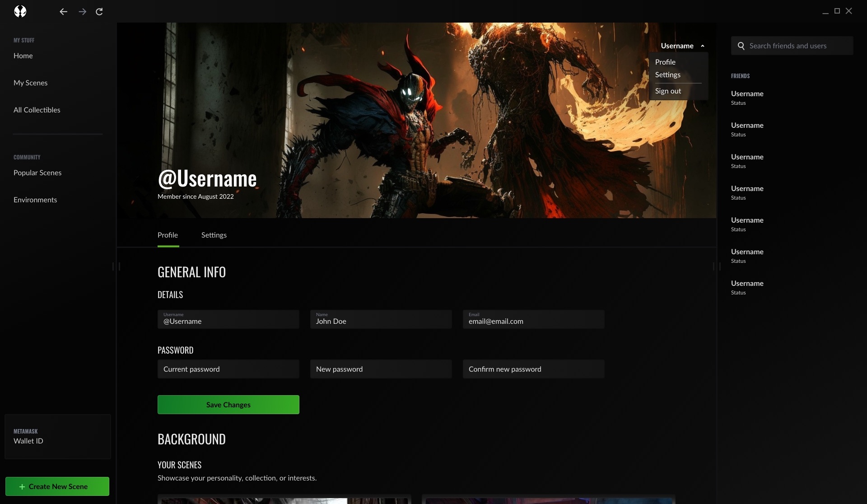
Task: Select the first friend in the Friends list
Action: [747, 98]
